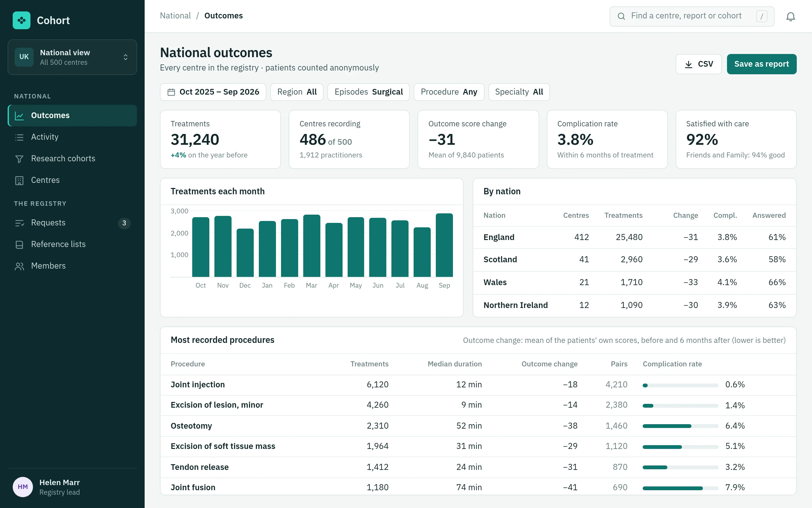This screenshot has width=812, height=508.
Task: Click the Treatments 31,240 summary card
Action: click(x=220, y=139)
